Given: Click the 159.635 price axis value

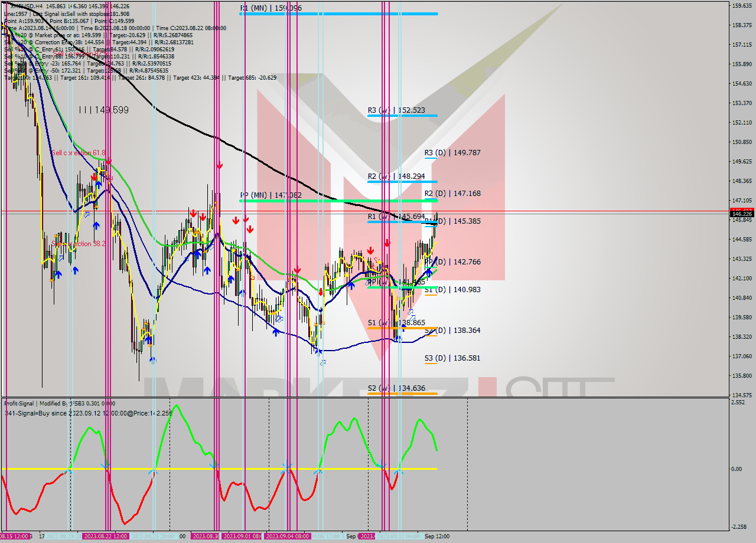Looking at the screenshot, I should tap(742, 6).
